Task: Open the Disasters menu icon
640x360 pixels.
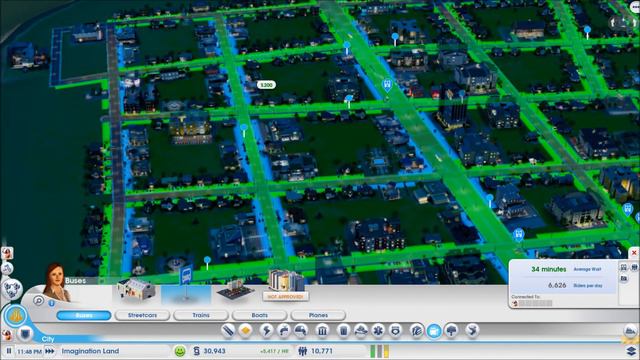Action: tap(472, 330)
